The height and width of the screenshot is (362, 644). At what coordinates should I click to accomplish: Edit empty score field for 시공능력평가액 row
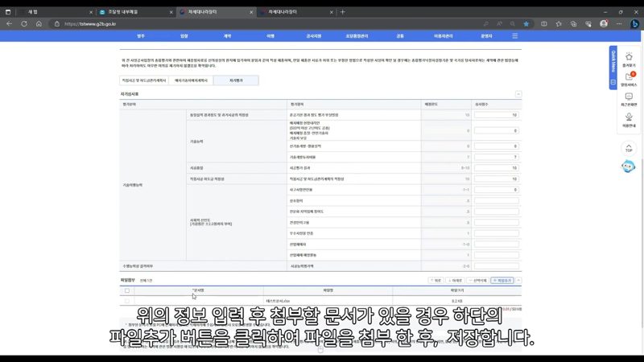pos(496,266)
